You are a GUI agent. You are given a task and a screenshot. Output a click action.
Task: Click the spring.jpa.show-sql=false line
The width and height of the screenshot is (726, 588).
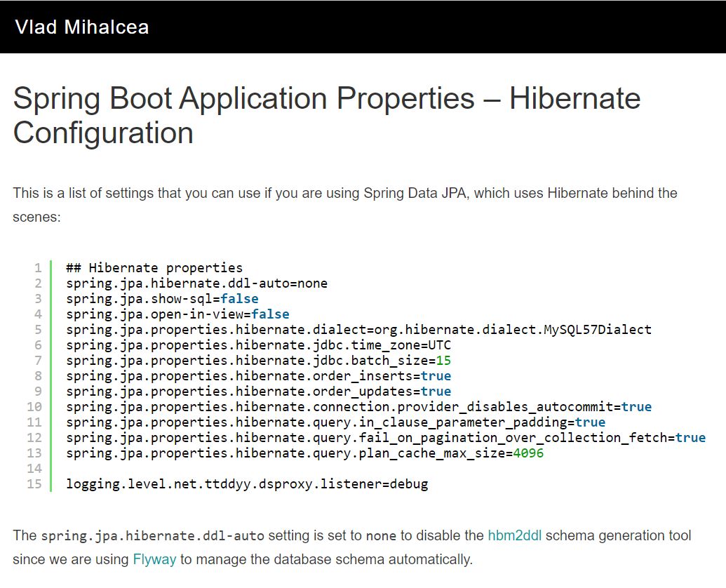click(x=162, y=299)
